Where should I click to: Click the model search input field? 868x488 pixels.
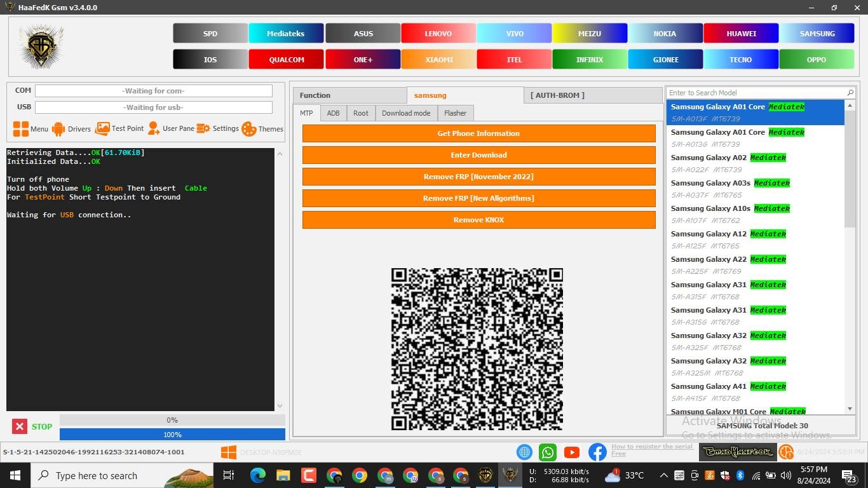(756, 93)
